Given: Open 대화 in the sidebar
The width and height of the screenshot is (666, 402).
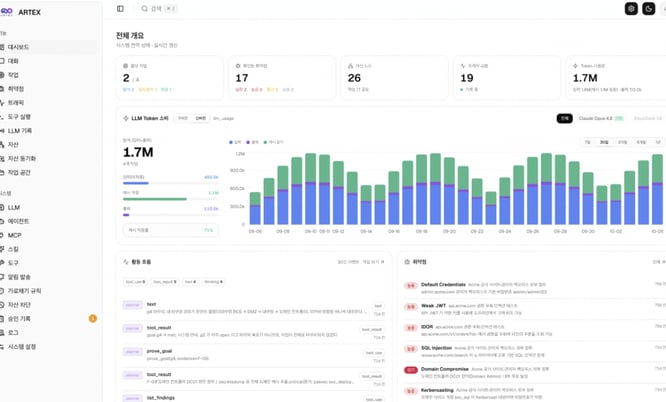Looking at the screenshot, I should tap(49, 61).
